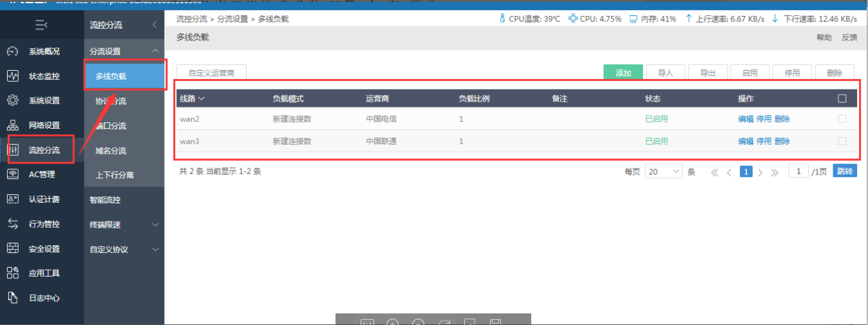Screen dimensions: 868x325
Task: Click current page number 1 button
Action: point(746,172)
